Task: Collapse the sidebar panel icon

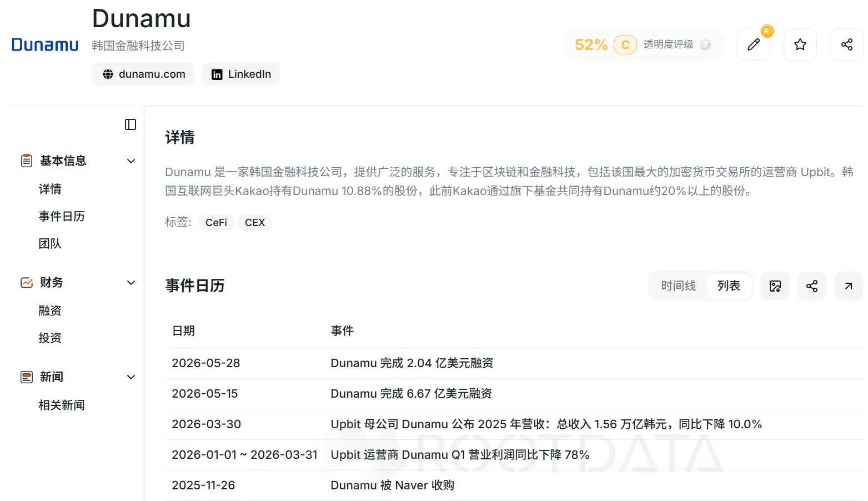Action: (131, 124)
